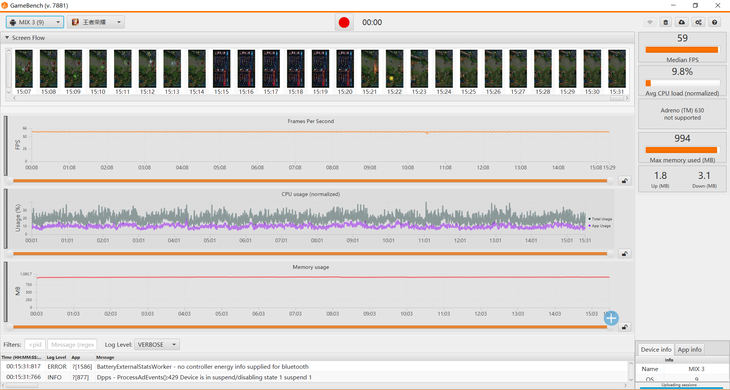Viewport: 730px width, 390px height.
Task: Collapse the FPS chart side handle
Action: [6, 146]
